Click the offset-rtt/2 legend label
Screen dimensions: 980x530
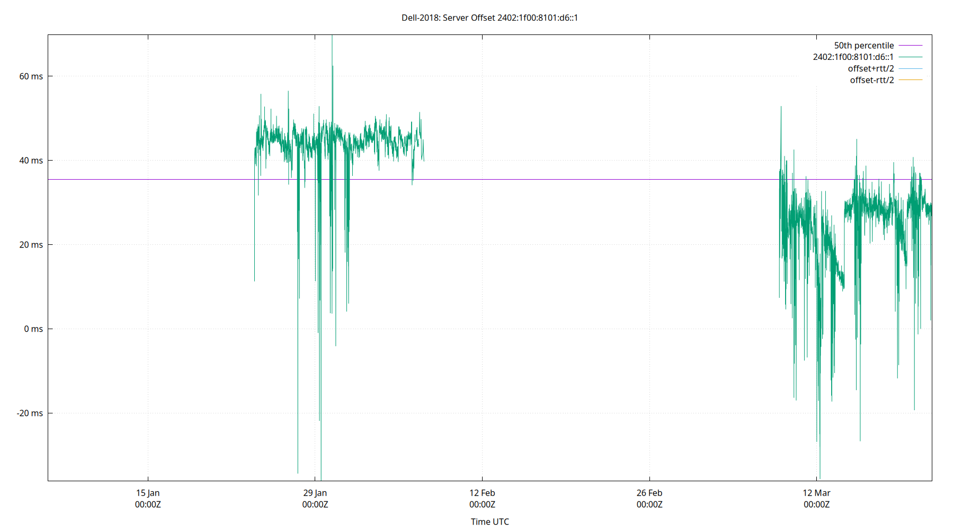click(871, 79)
